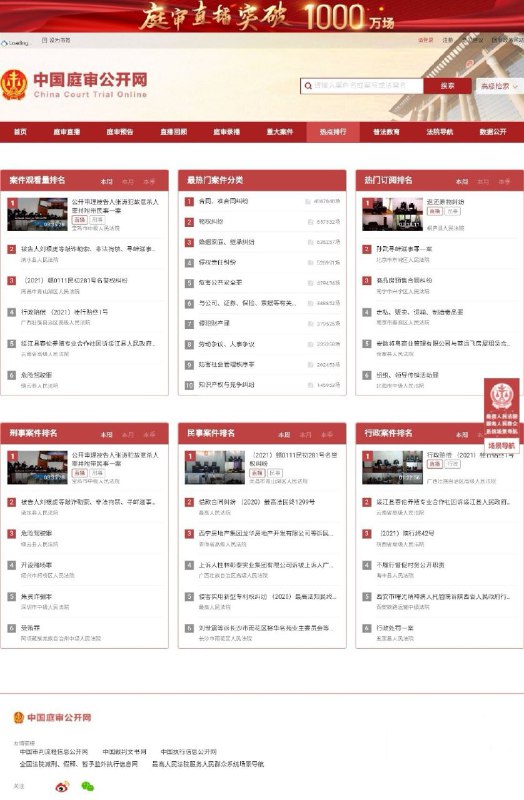Open the 婚姻家庭、继承纠纷 category

(227, 242)
